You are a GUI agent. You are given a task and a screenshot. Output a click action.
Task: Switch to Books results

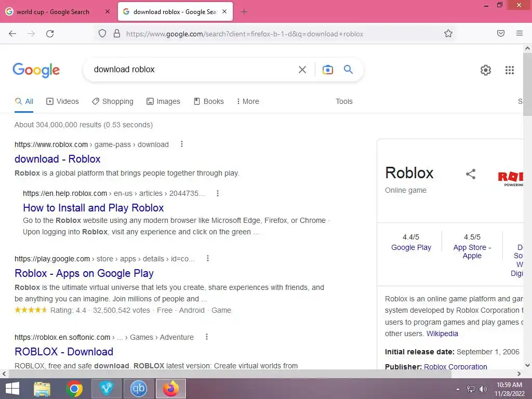tap(209, 101)
